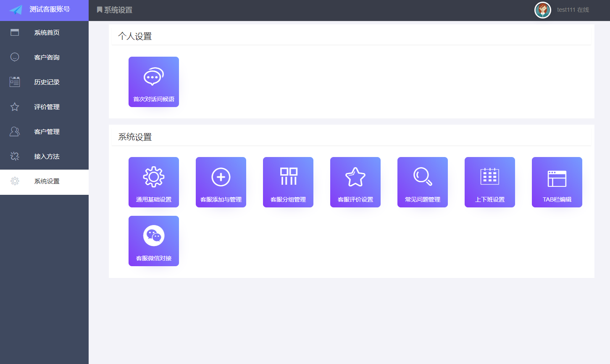Click the 接入方法 sidebar icon
Image resolution: width=610 pixels, height=364 pixels.
(15, 156)
